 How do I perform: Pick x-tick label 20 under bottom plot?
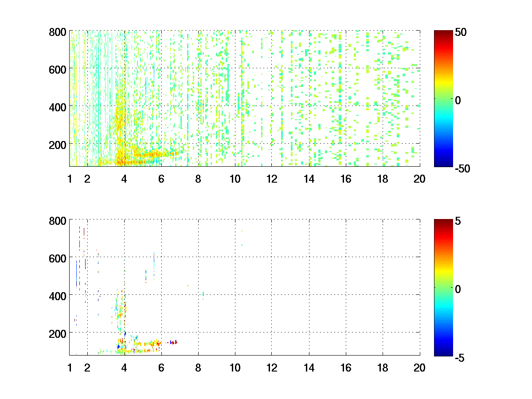(x=419, y=368)
